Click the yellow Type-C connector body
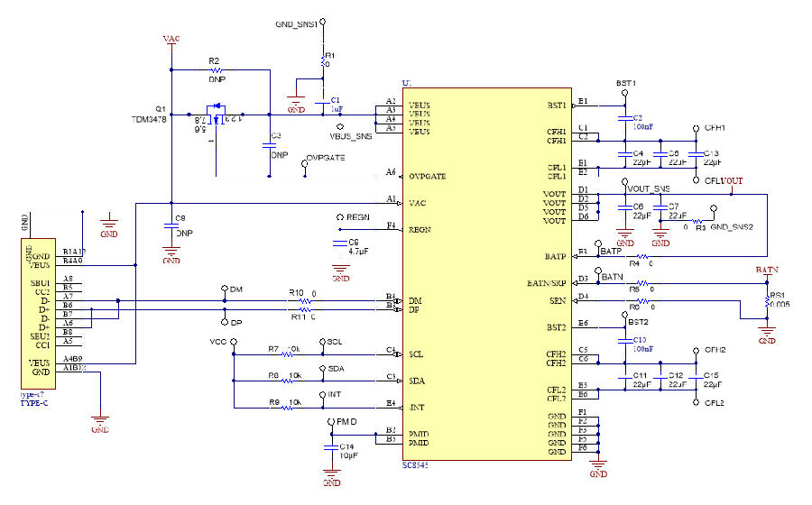This screenshot has width=812, height=505. [x=38, y=314]
